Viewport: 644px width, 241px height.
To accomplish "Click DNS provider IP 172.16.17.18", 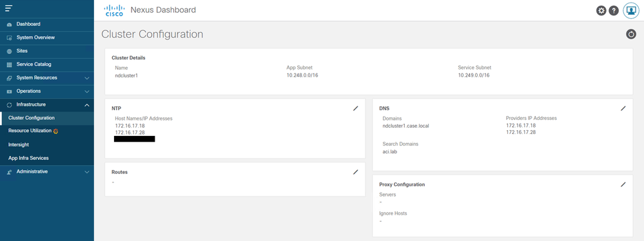I will tap(521, 125).
